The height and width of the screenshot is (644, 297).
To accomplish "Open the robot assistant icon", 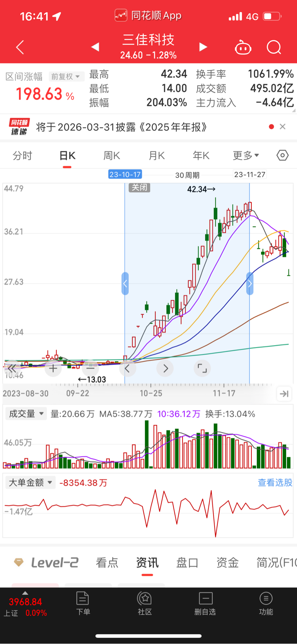I will click(x=243, y=47).
